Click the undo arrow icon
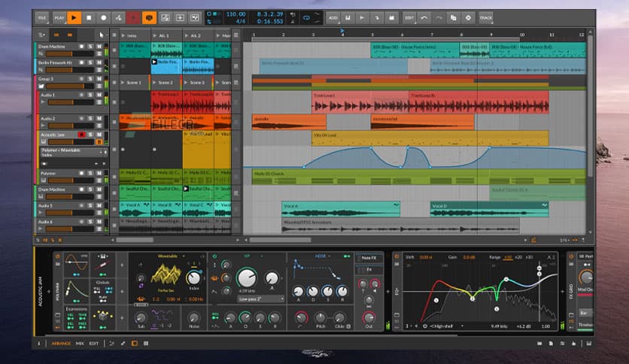 pos(424,17)
